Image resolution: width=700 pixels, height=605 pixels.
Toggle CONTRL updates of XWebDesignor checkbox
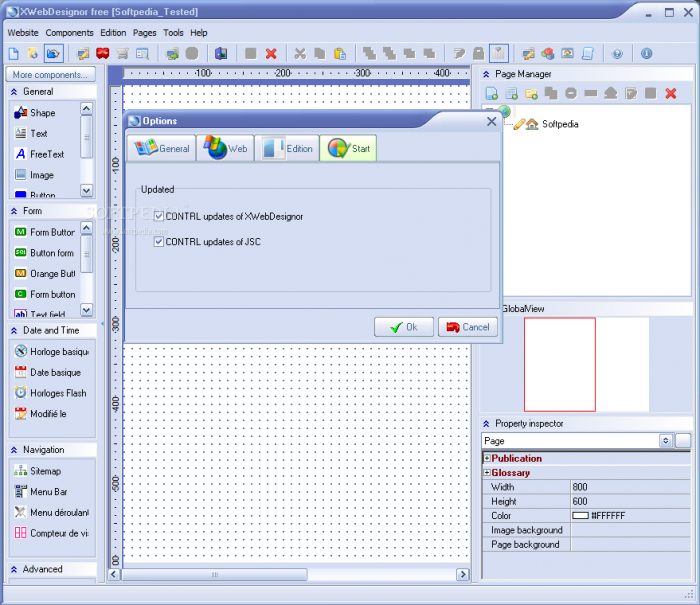point(159,215)
